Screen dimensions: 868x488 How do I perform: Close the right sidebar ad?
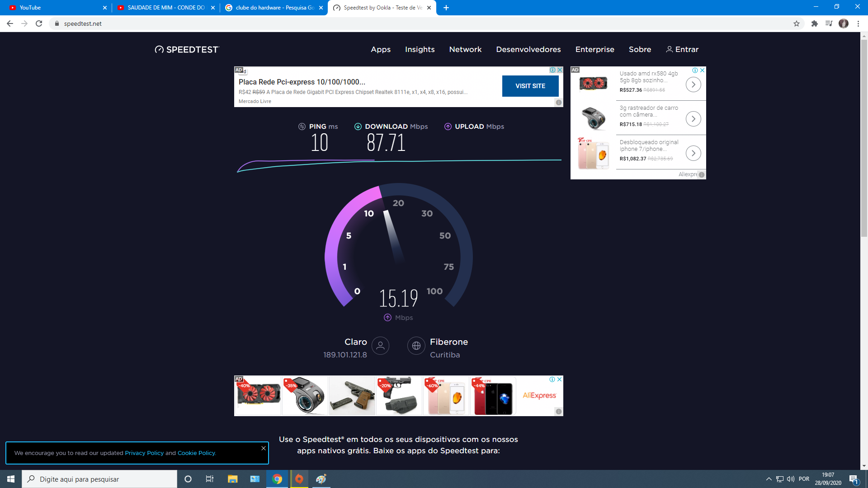(x=702, y=70)
